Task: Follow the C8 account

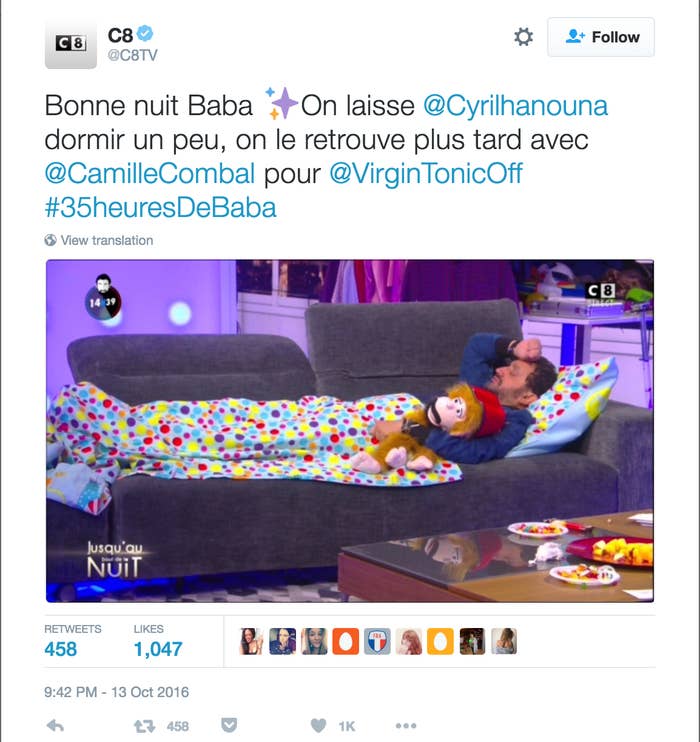Action: tap(601, 37)
